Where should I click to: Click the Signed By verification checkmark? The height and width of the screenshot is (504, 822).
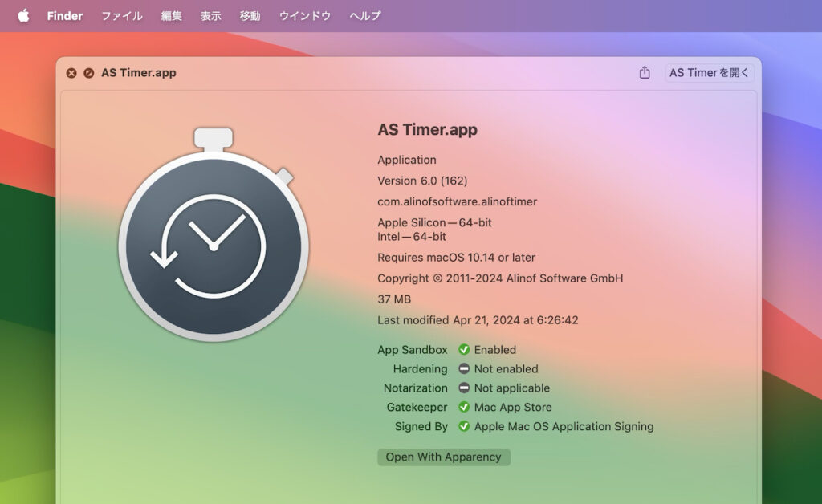[463, 427]
